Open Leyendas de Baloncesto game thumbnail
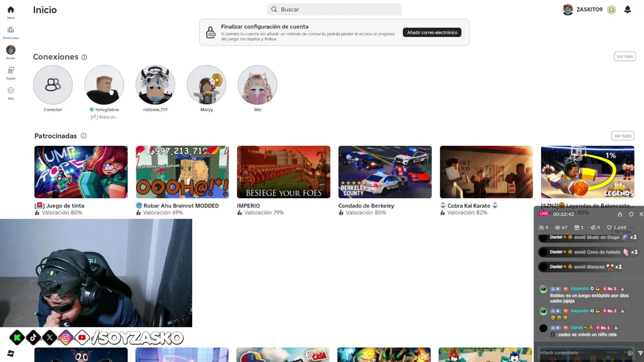644x362 pixels. point(588,172)
